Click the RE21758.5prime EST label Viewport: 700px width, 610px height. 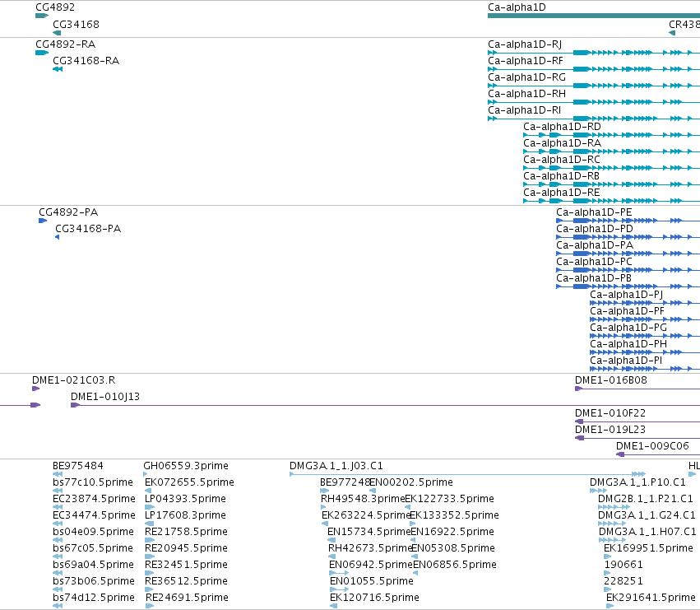coord(186,532)
